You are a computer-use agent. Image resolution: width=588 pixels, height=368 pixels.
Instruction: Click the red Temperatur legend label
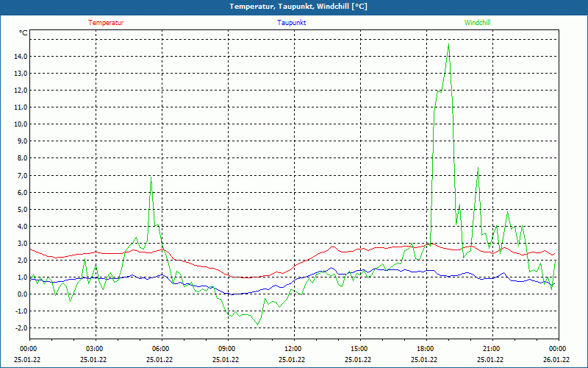tap(106, 23)
